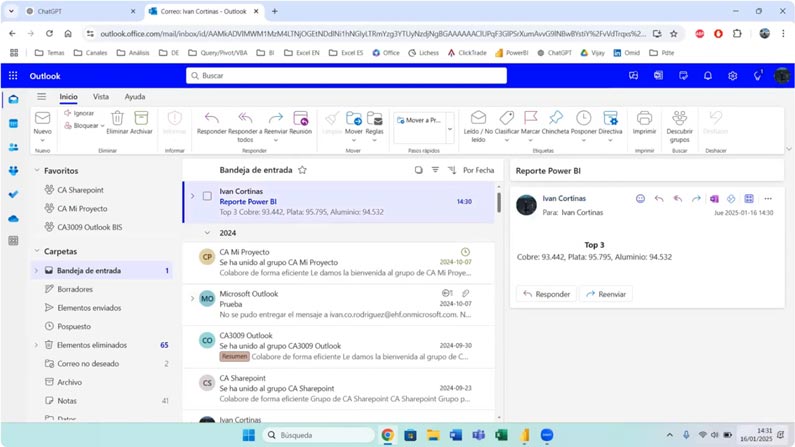Image resolution: width=795 pixels, height=447 pixels.
Task: Click Responder button below the message
Action: point(546,294)
